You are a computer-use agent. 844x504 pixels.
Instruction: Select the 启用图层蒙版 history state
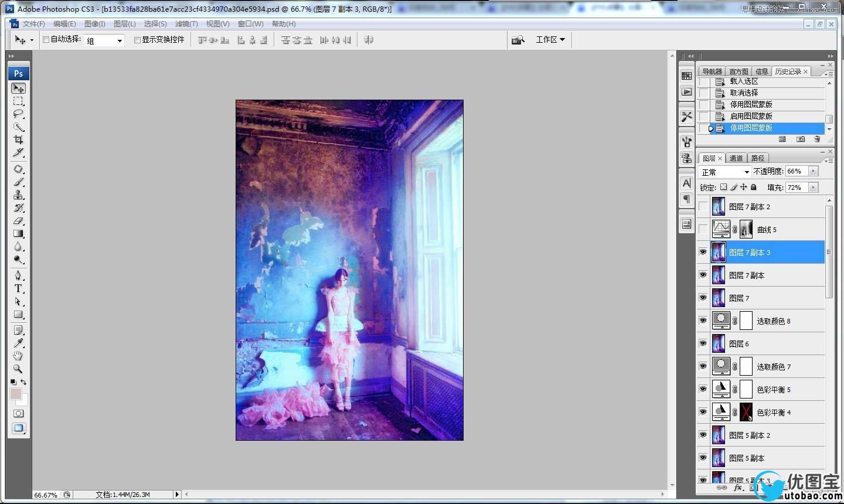[x=767, y=116]
